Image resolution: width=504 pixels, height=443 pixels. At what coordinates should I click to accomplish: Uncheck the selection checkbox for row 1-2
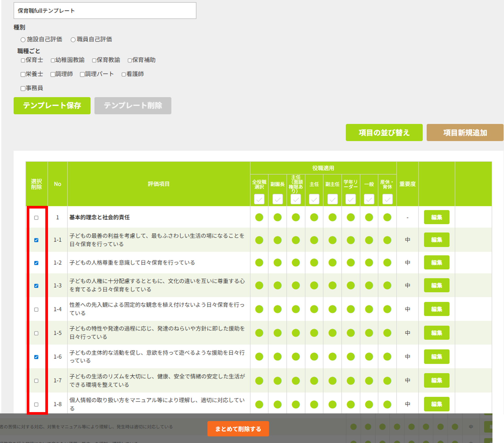pos(36,262)
